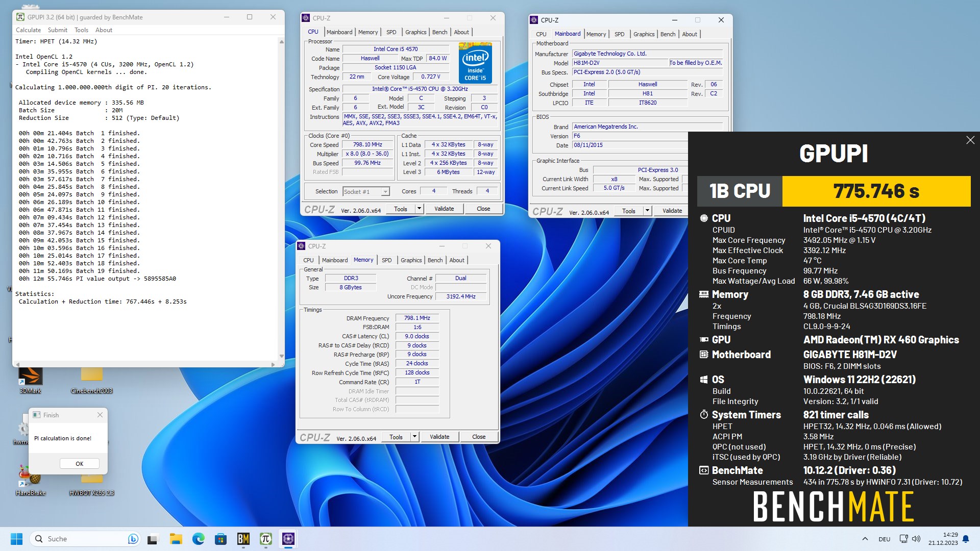Open the HWBOT X265 2.3 desktop folder
The width and height of the screenshot is (980, 551).
(92, 483)
